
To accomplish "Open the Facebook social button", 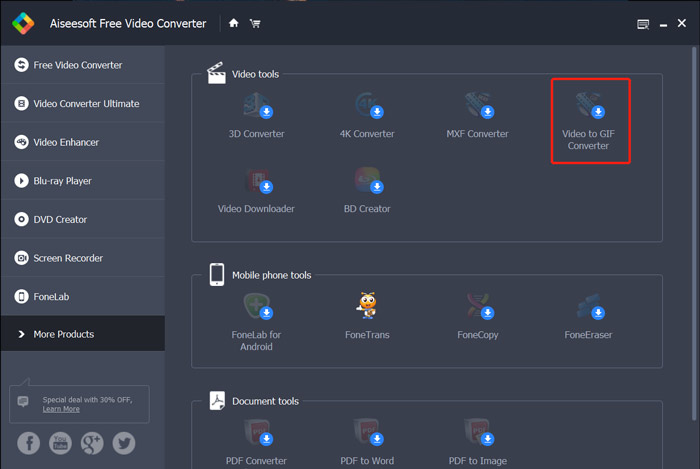I will (28, 443).
